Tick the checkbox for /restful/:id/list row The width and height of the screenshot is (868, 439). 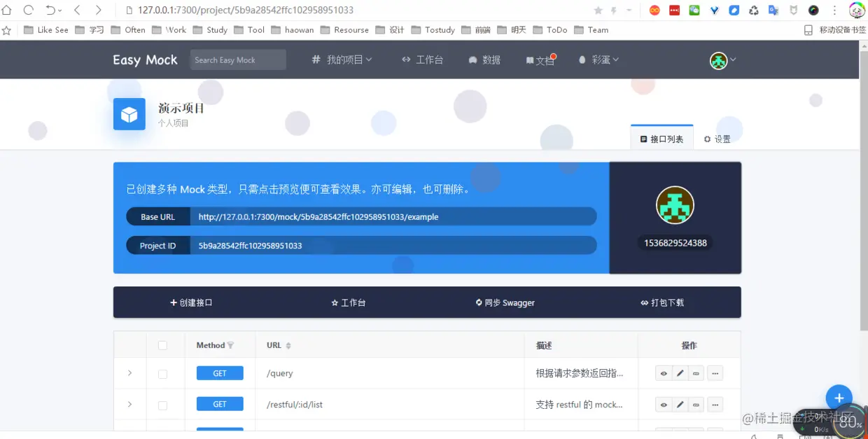pos(162,405)
